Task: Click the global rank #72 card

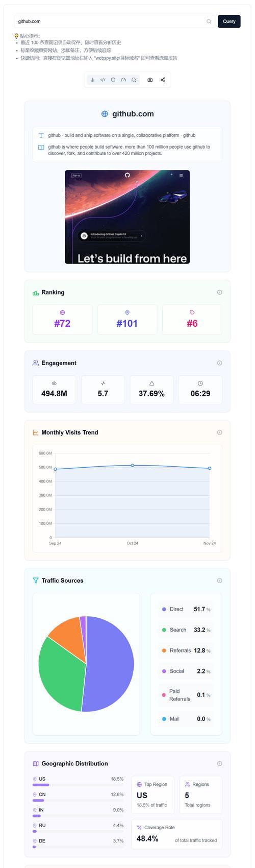Action: click(62, 320)
